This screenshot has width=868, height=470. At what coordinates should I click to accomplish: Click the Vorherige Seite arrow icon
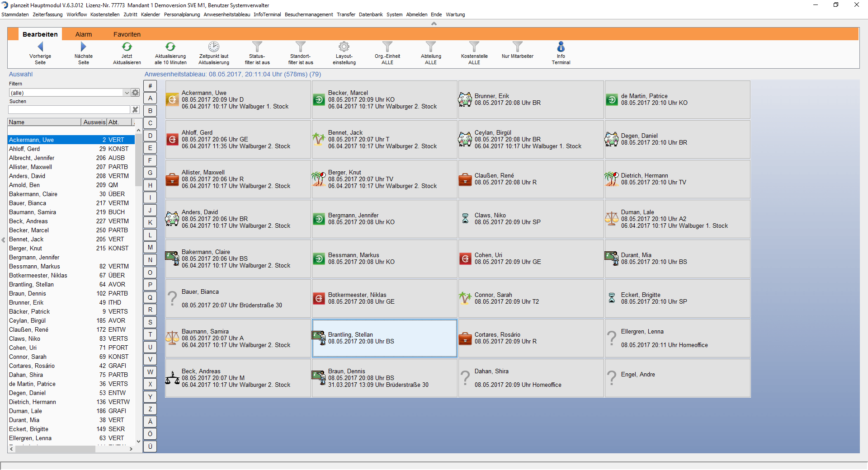click(x=40, y=47)
